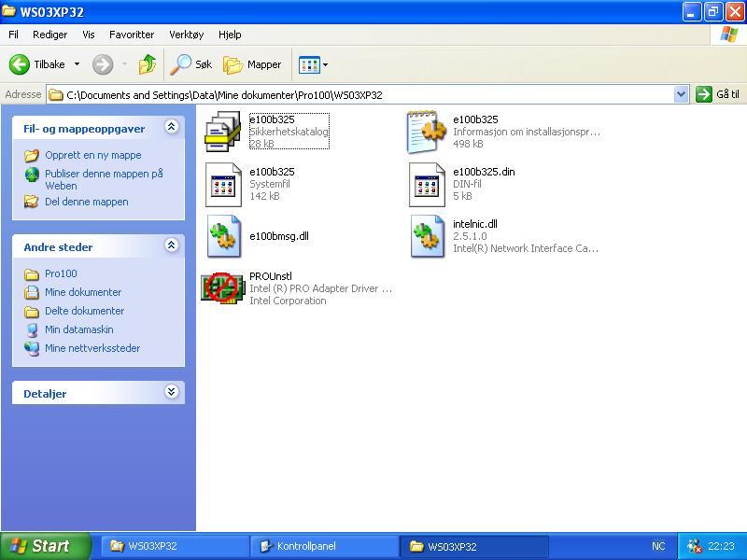Open the Fil menu

point(14,35)
